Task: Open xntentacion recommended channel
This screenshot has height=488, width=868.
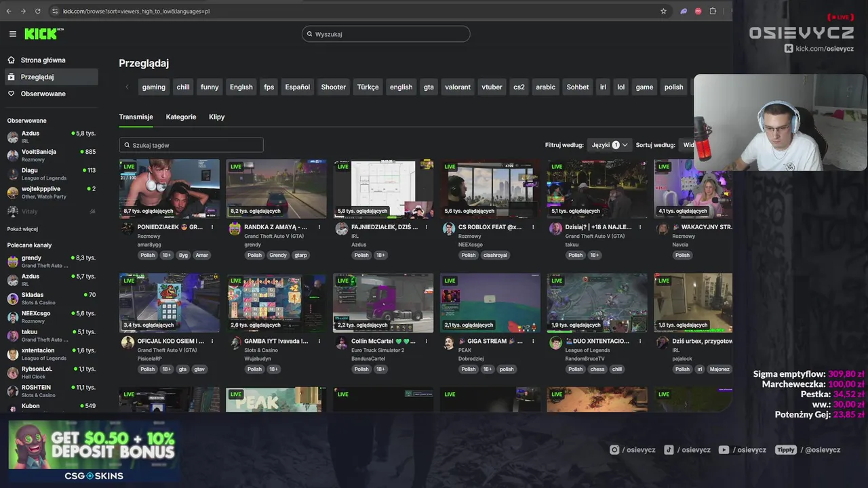Action: 51,354
